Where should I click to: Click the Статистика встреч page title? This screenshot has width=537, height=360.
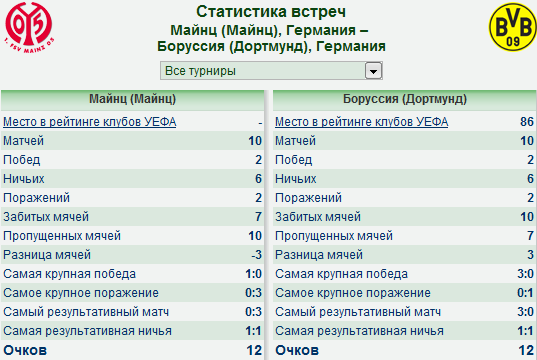coord(271,12)
